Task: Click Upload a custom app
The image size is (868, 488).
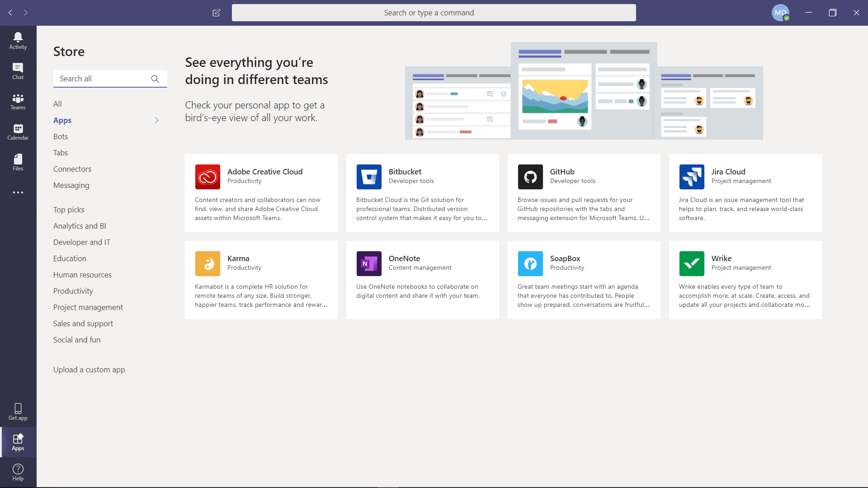Action: point(89,370)
